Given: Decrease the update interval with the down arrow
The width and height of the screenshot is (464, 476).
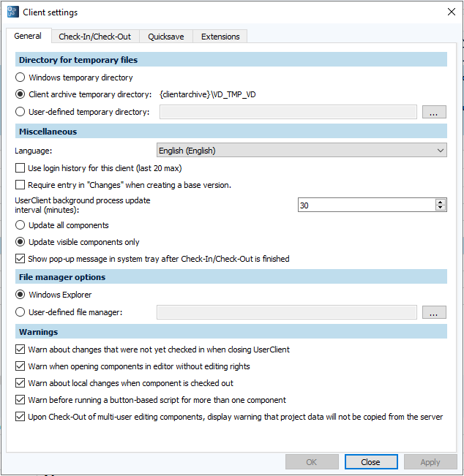Looking at the screenshot, I should point(440,209).
